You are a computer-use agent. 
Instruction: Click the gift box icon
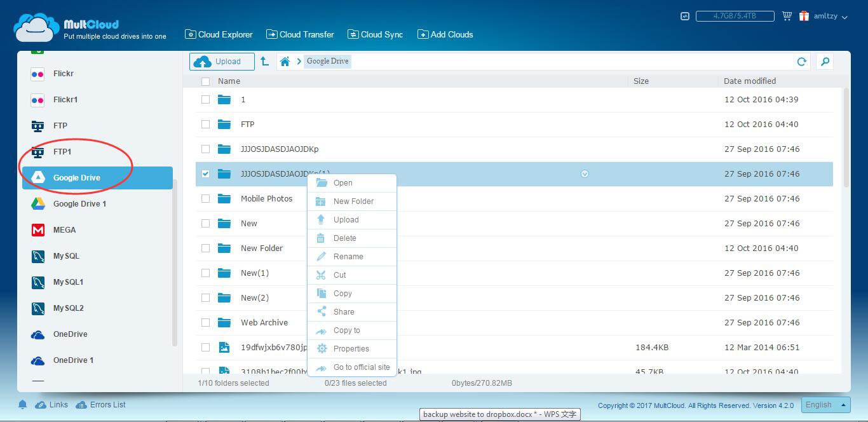804,17
